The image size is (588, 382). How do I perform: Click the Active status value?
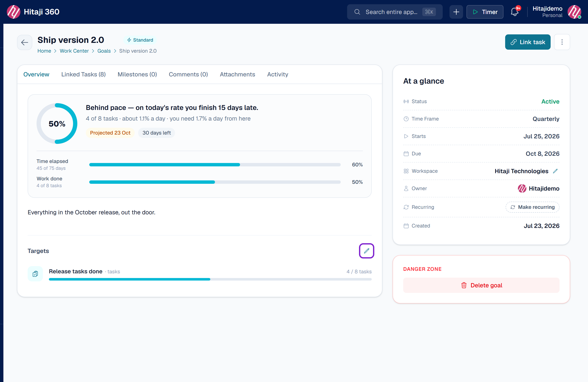pyautogui.click(x=550, y=101)
